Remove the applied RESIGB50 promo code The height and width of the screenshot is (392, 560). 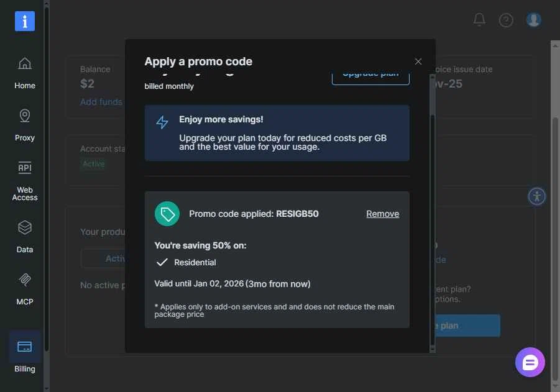[382, 214]
